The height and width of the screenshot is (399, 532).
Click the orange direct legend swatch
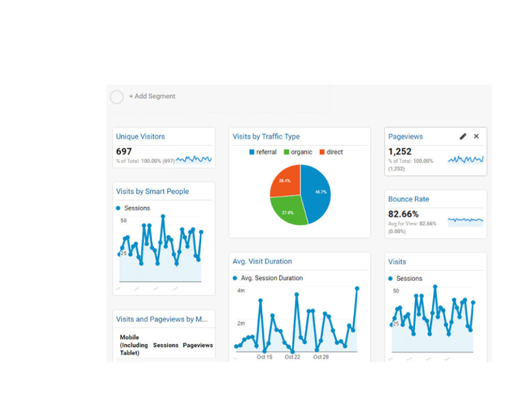[x=322, y=152]
